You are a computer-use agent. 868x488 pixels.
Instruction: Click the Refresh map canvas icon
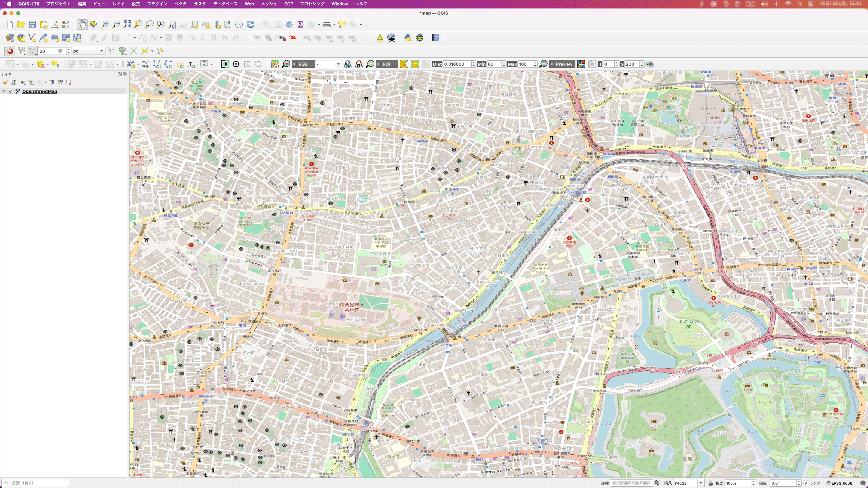pos(250,24)
